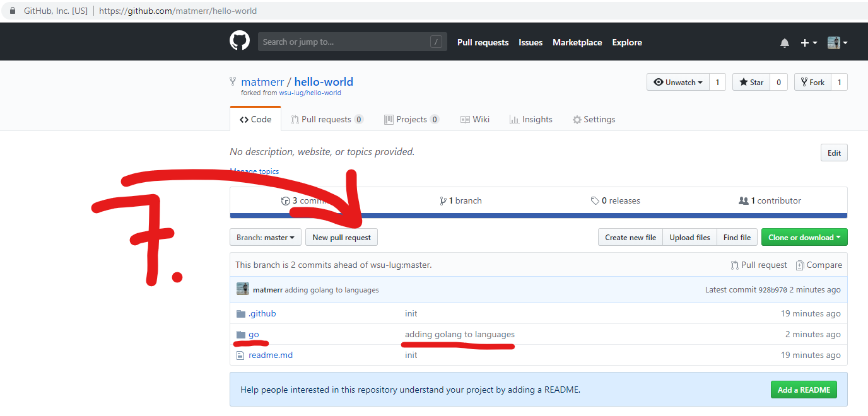Click Create new file

[630, 237]
